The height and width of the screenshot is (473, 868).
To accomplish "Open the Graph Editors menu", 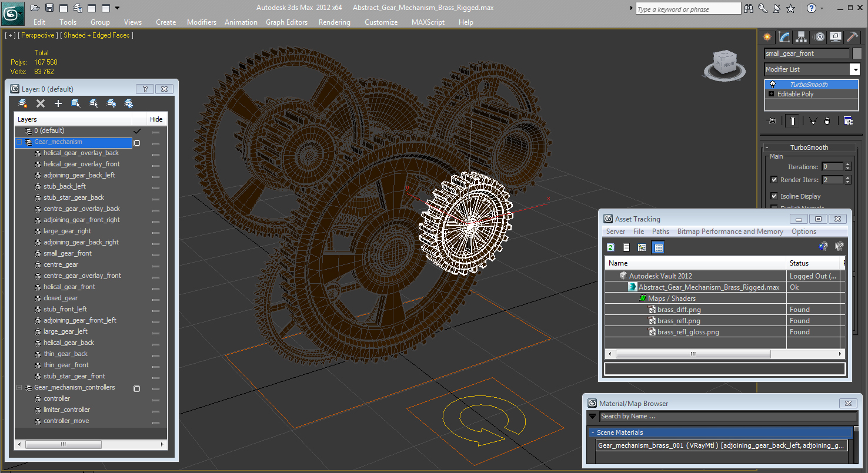I will [x=286, y=22].
